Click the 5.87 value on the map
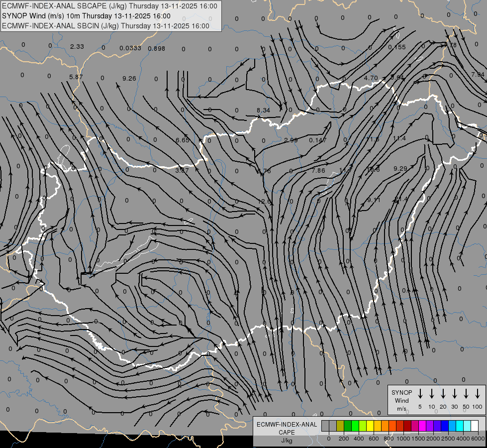 [x=76, y=77]
